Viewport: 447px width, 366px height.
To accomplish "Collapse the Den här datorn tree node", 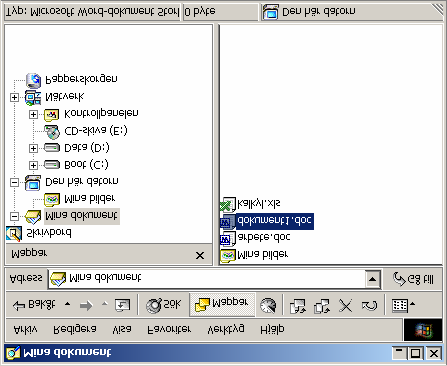I will 14,182.
